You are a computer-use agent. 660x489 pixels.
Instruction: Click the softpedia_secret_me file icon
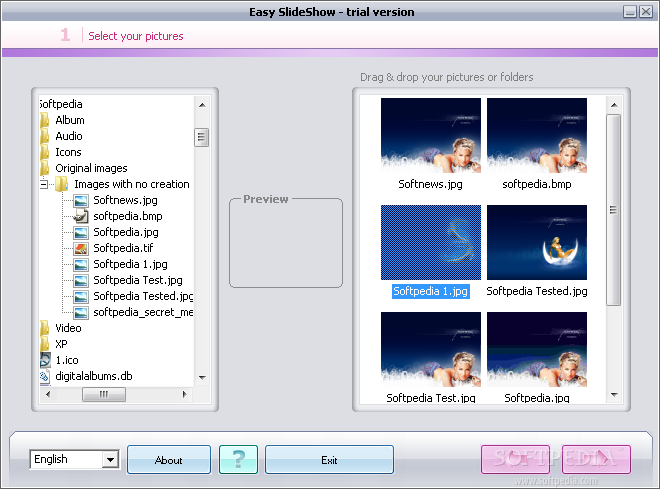click(81, 312)
